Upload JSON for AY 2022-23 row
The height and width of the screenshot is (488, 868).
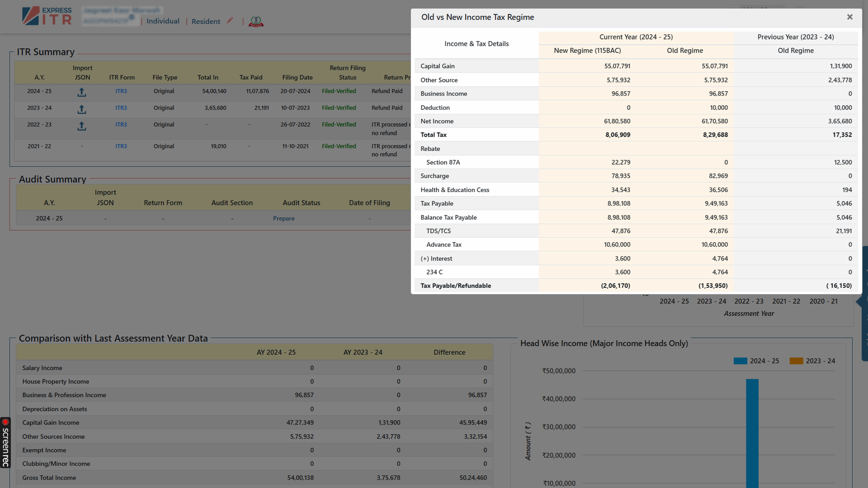82,126
